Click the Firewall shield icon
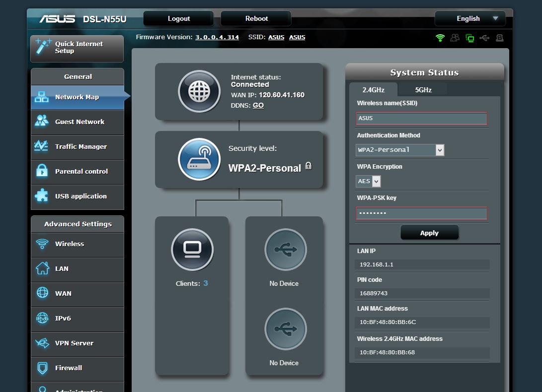This screenshot has height=392, width=542. tap(43, 368)
